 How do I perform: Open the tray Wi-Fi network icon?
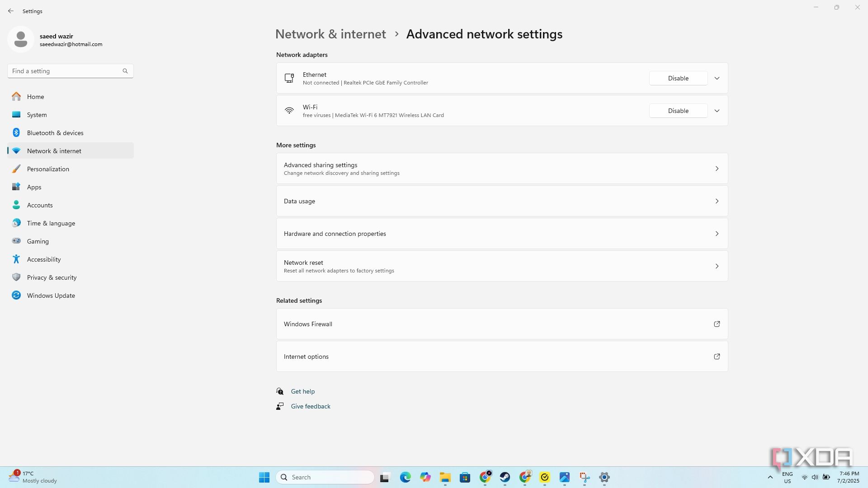click(x=805, y=477)
